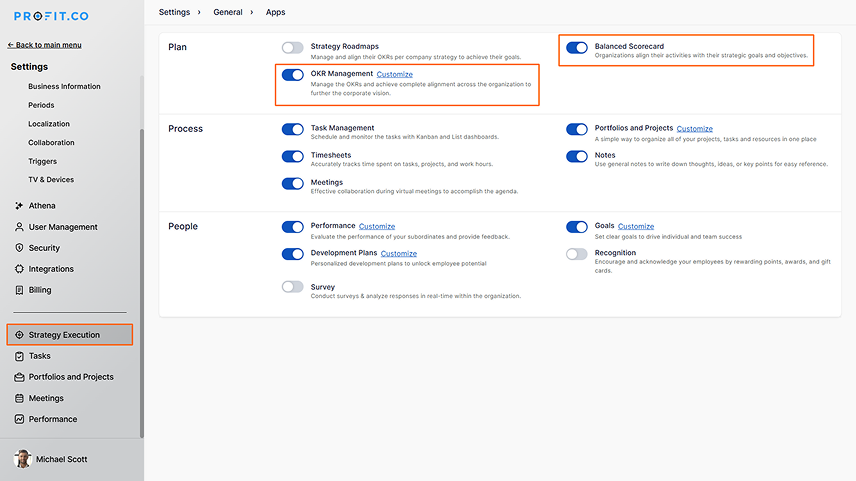
Task: Open TV & Devices settings
Action: (51, 180)
